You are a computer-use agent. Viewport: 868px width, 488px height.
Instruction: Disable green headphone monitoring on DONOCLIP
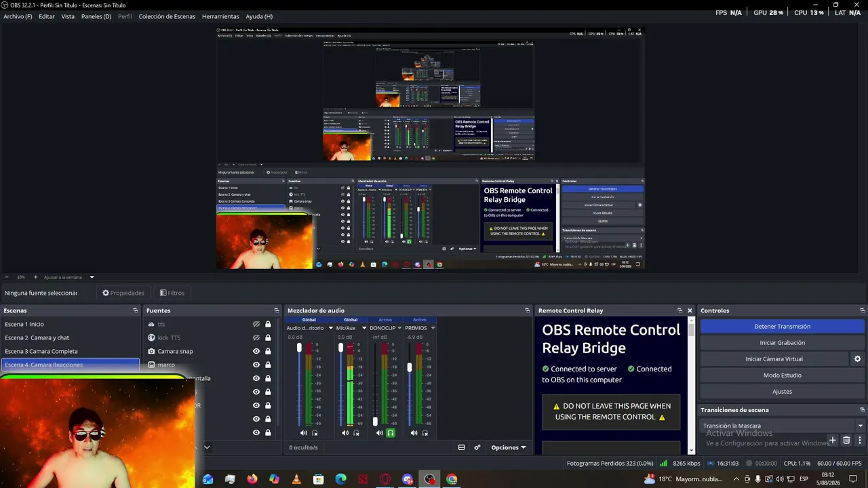click(x=391, y=433)
